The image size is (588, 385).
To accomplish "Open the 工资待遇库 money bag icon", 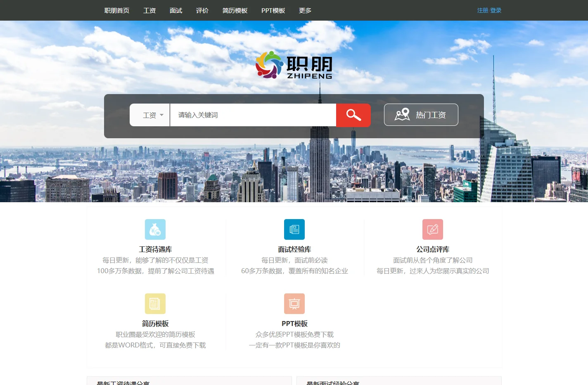I will click(x=155, y=229).
